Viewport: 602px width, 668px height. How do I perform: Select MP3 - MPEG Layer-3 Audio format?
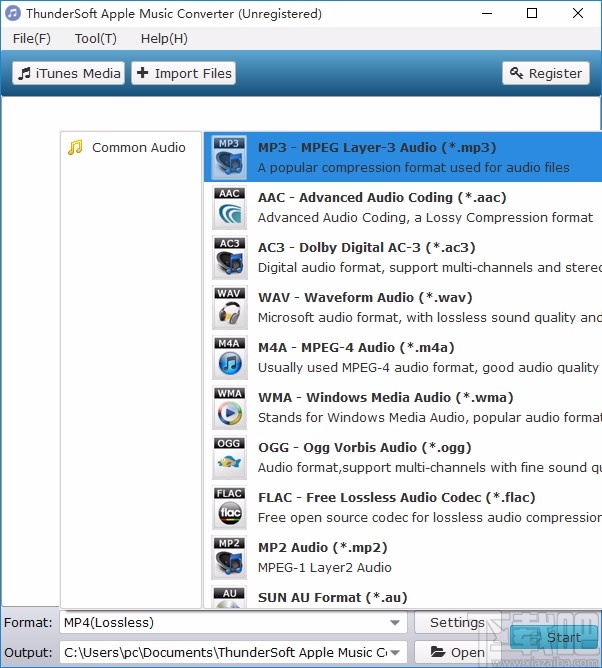(x=403, y=158)
